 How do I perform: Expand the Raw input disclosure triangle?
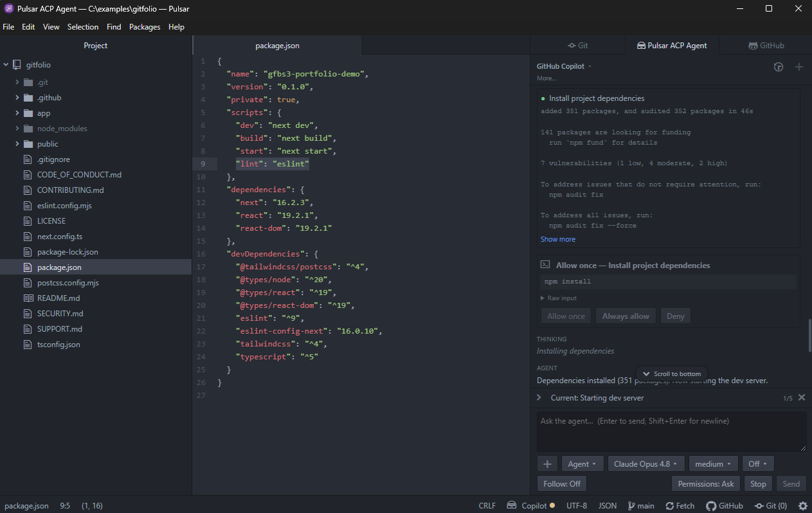543,298
